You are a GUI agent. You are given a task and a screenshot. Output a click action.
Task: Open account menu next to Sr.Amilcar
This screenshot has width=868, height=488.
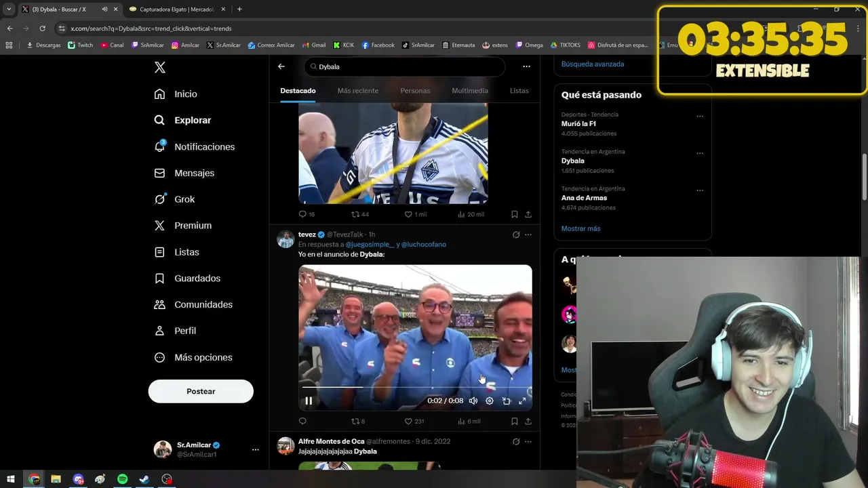tap(255, 449)
